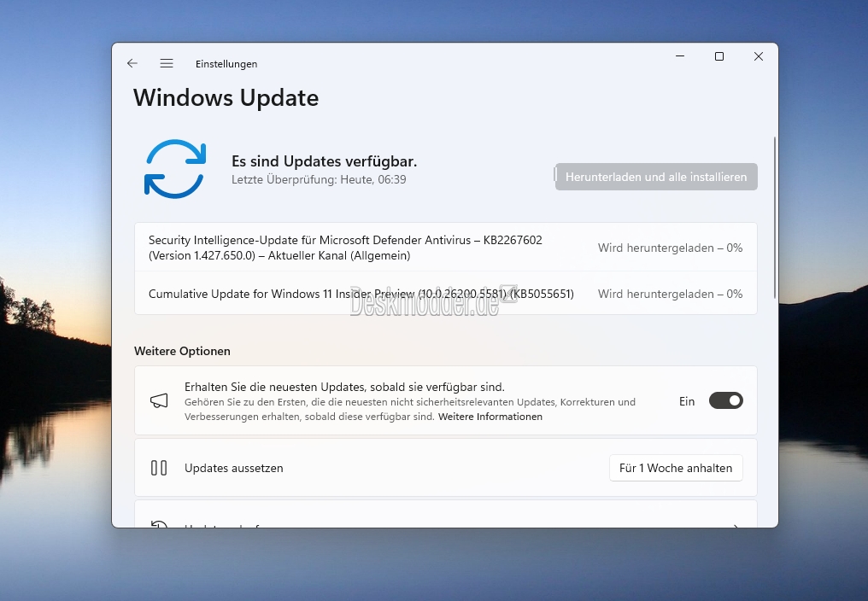Viewport: 868px width, 601px height.
Task: Click the 'Windows Update' page title
Action: pos(226,98)
